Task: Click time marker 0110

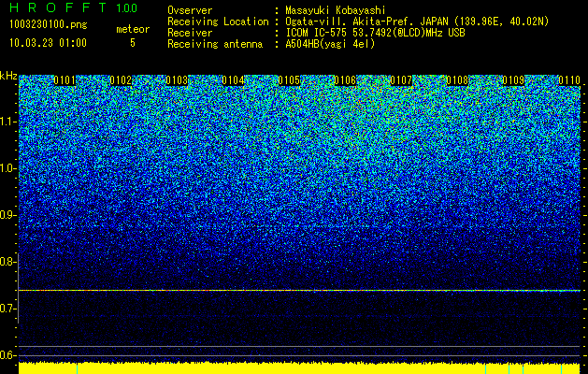Action: 569,80
